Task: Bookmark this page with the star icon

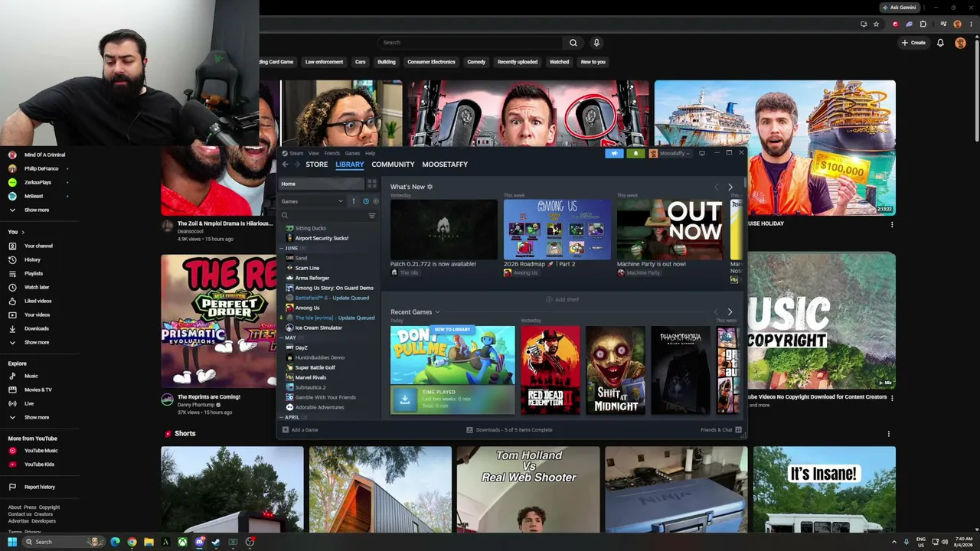Action: (876, 24)
